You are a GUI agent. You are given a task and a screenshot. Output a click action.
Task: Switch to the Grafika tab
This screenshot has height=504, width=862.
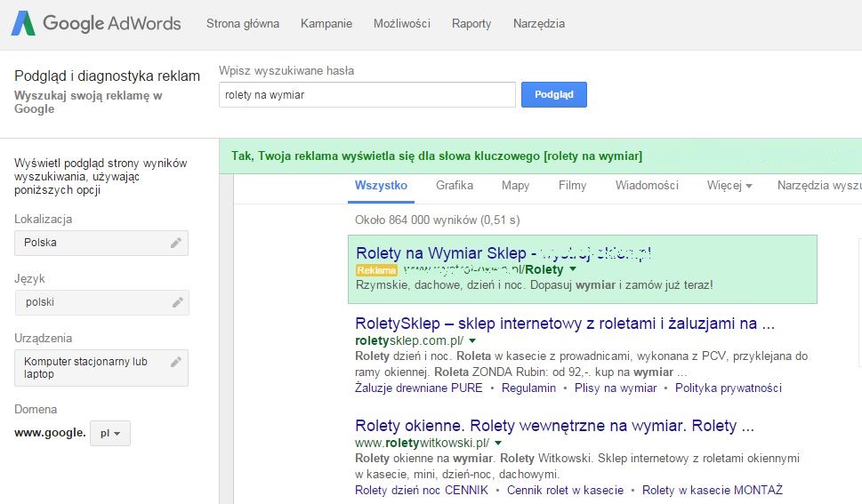point(455,186)
